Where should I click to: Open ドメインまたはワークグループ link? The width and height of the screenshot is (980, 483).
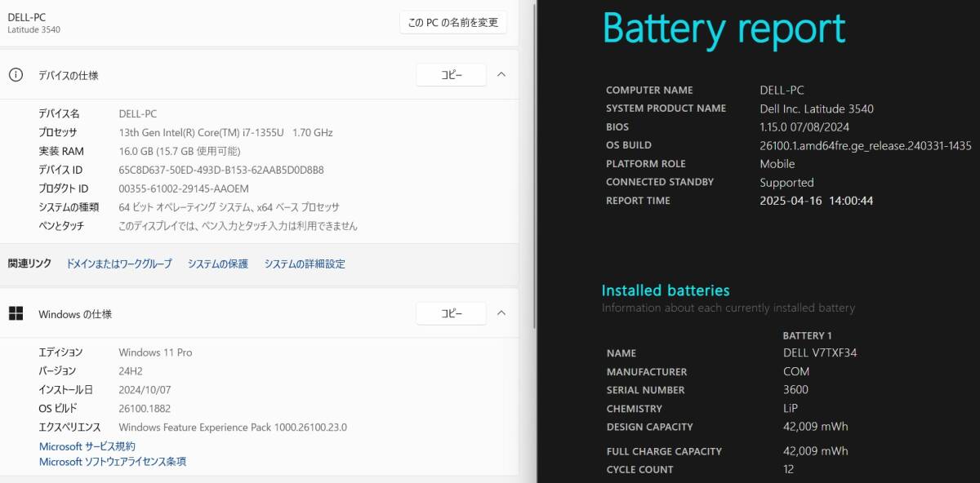tap(119, 264)
